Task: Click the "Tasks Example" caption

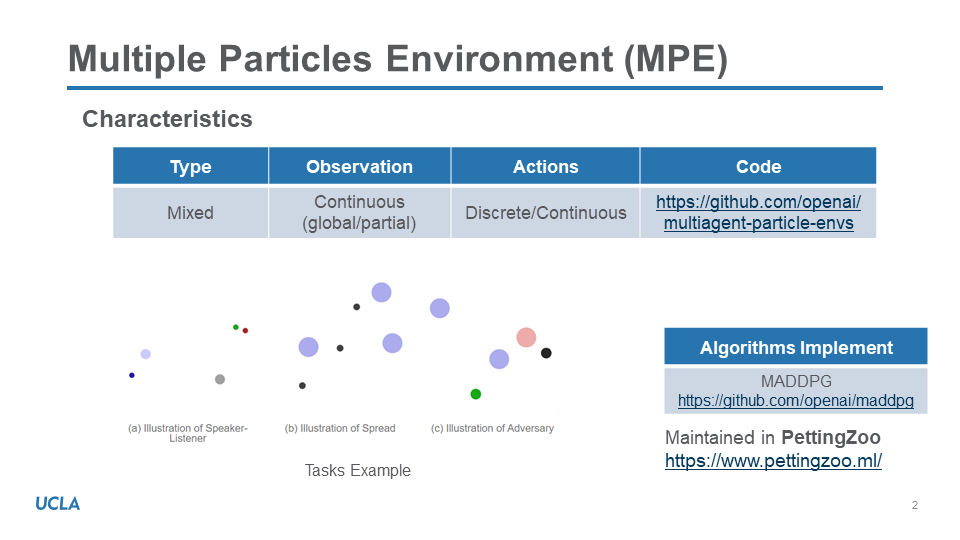Action: [x=357, y=470]
